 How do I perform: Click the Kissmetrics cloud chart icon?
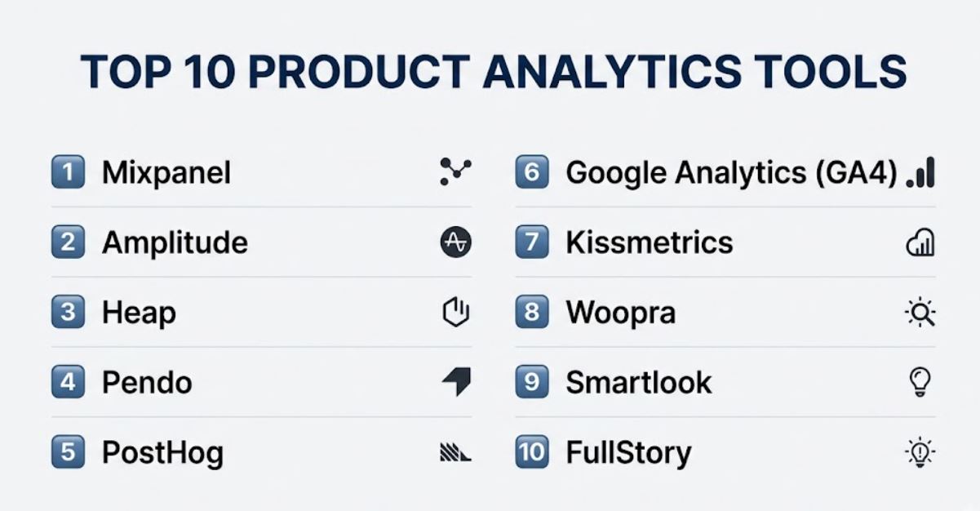click(x=920, y=243)
